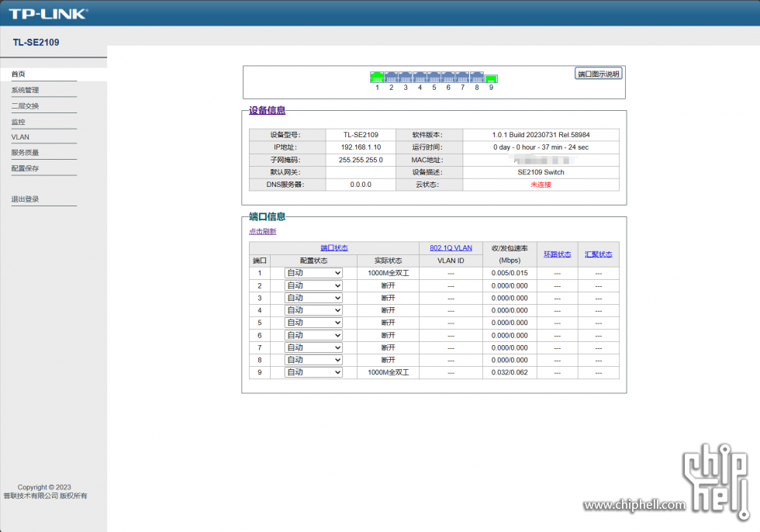The image size is (760, 532).
Task: Click port 8 icon in port diagram
Action: pyautogui.click(x=477, y=77)
